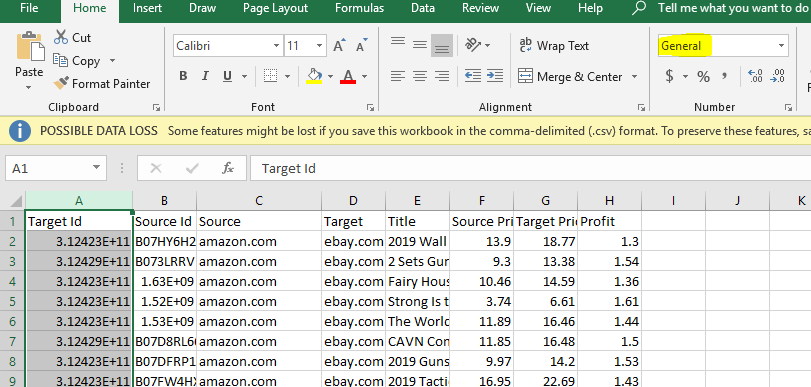This screenshot has width=811, height=387.
Task: Switch to the Formulas tab
Action: pyautogui.click(x=359, y=8)
